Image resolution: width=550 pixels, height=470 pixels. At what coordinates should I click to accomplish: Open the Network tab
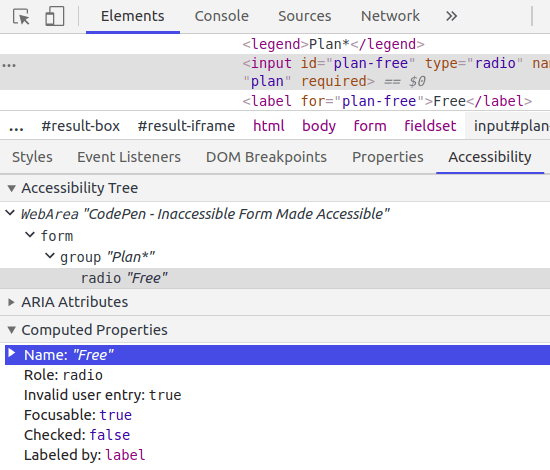pos(390,16)
